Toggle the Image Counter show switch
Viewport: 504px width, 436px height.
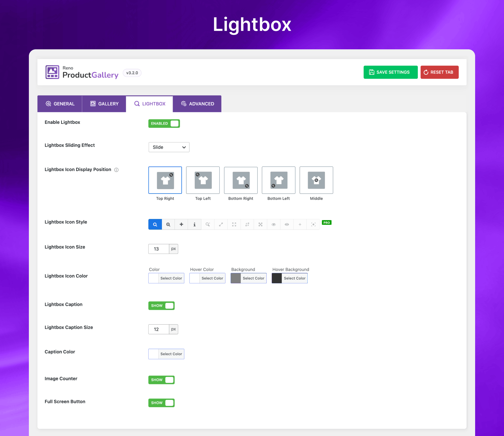[x=161, y=380]
